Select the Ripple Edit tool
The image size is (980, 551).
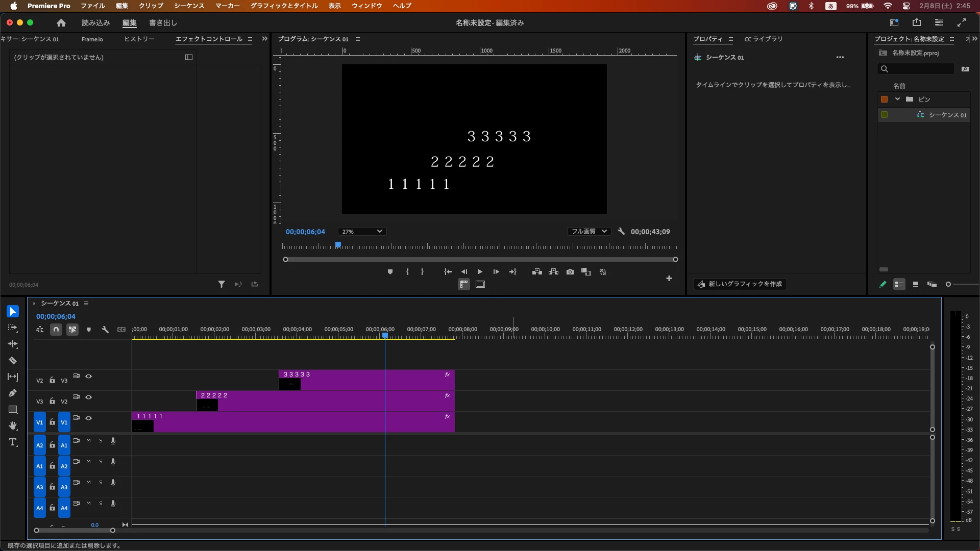pyautogui.click(x=13, y=344)
